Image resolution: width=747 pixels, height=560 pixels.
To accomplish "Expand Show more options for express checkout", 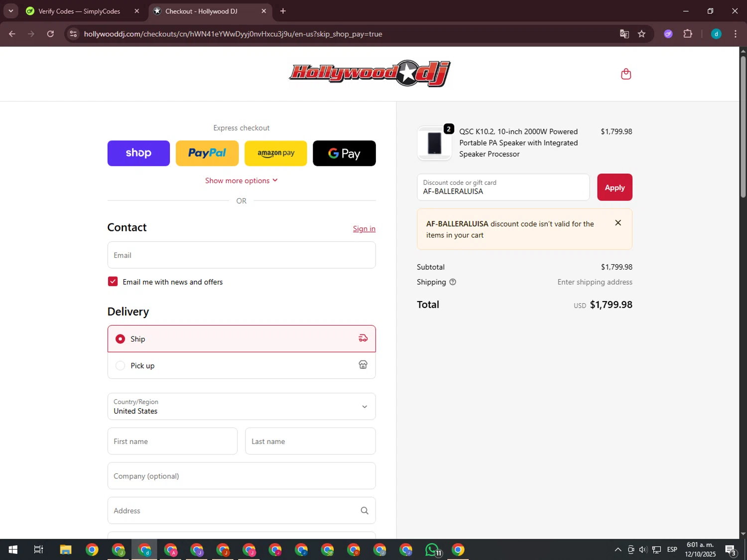I will click(x=242, y=180).
